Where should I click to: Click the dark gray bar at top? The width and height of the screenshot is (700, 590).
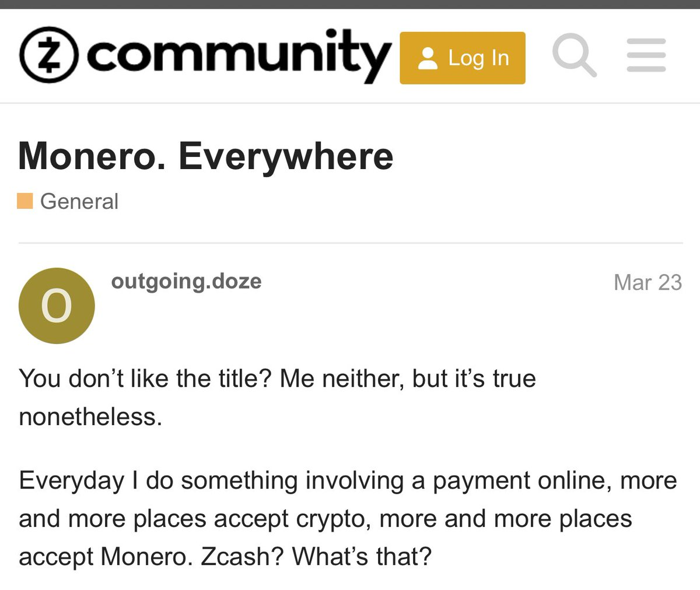(x=350, y=4)
